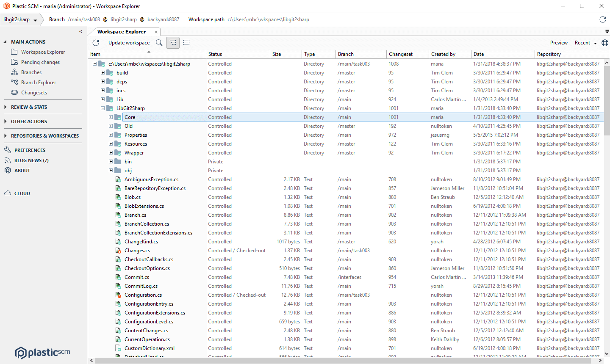This screenshot has height=364, width=610.
Task: Click the reload icon in the top path bar
Action: point(603,19)
